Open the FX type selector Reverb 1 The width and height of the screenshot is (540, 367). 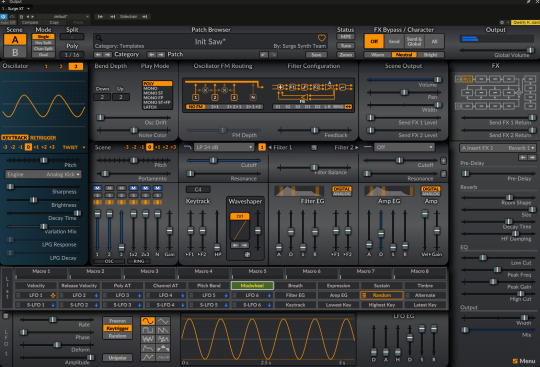point(498,148)
